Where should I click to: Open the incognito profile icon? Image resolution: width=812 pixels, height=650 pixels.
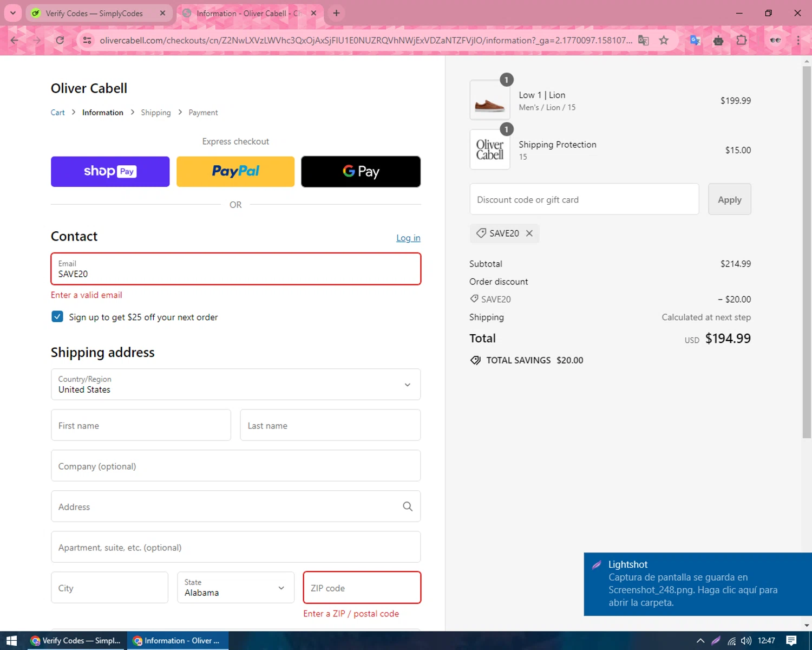pos(775,40)
